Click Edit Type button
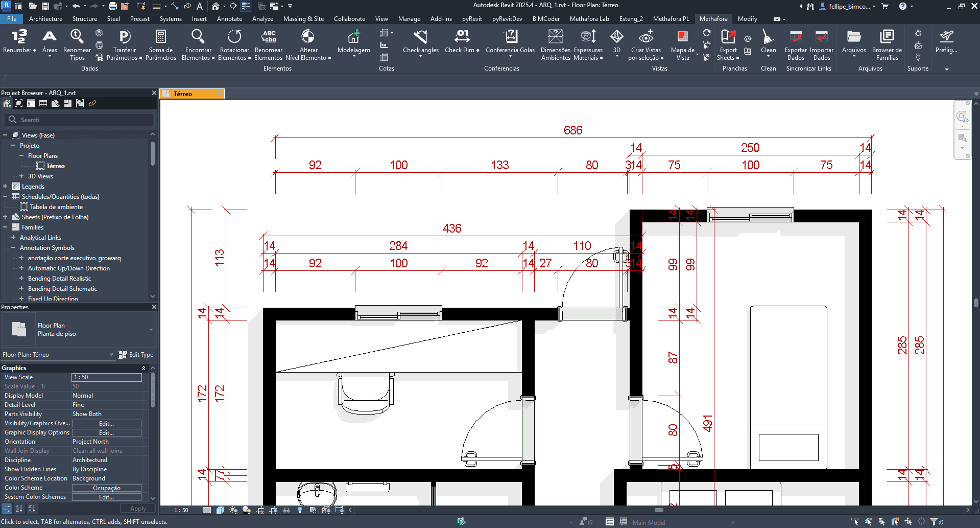Screen dimensions: 980x528 click(136, 355)
